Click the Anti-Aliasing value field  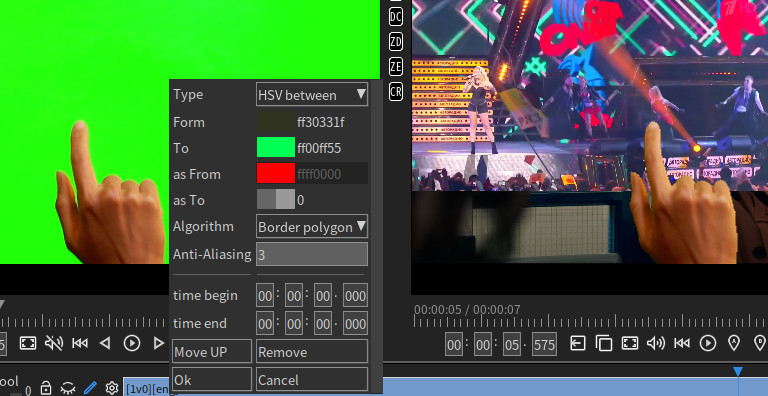point(312,254)
